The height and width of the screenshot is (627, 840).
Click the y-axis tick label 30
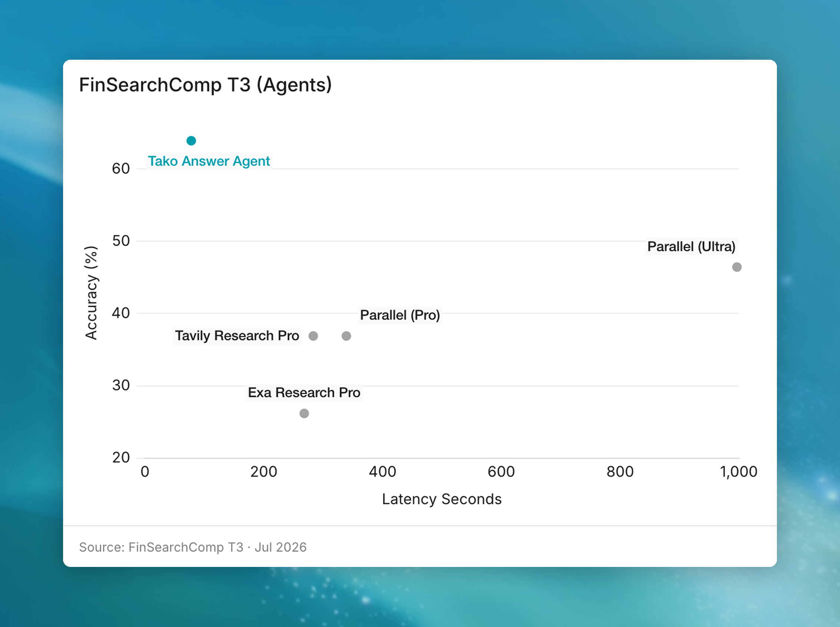(121, 385)
